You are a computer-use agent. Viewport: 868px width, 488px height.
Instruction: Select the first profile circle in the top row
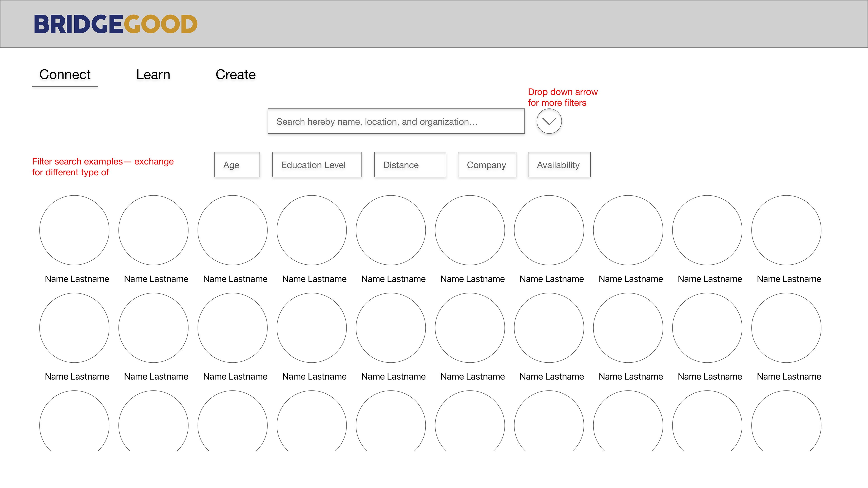(74, 230)
